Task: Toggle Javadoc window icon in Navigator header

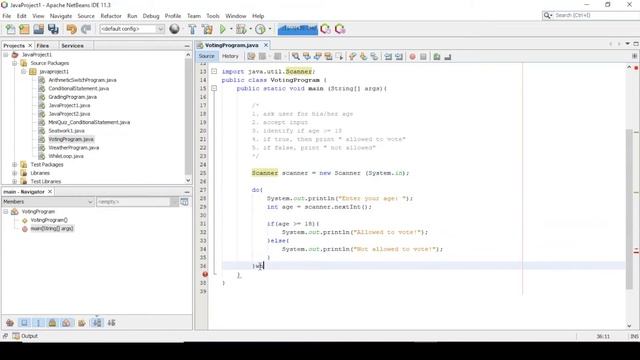Action: [184, 202]
